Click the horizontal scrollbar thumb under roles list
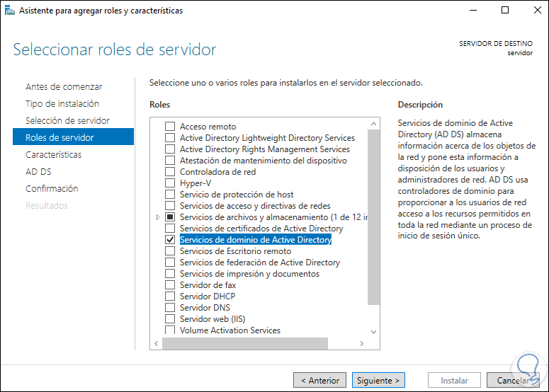This screenshot has width=549, height=392. click(x=245, y=343)
